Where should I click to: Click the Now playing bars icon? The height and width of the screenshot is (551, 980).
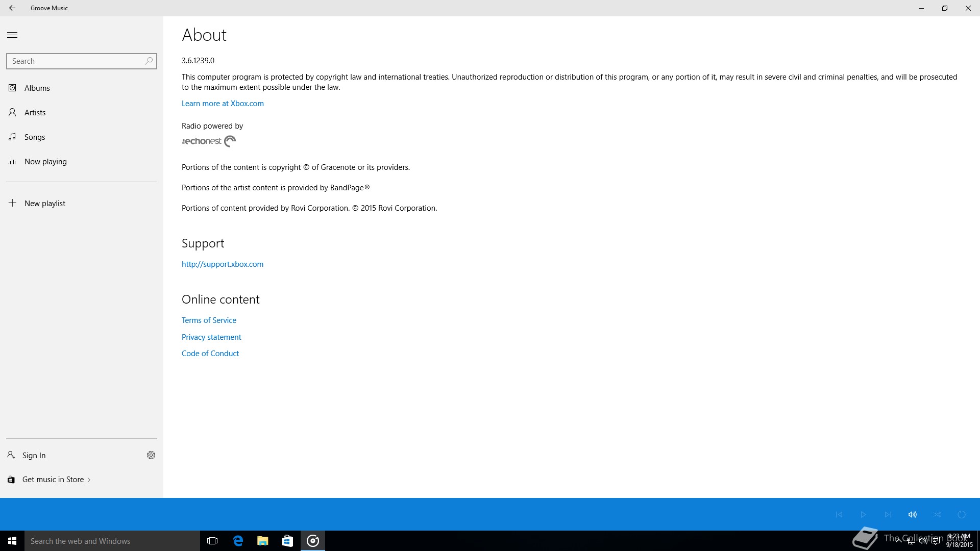(x=12, y=161)
